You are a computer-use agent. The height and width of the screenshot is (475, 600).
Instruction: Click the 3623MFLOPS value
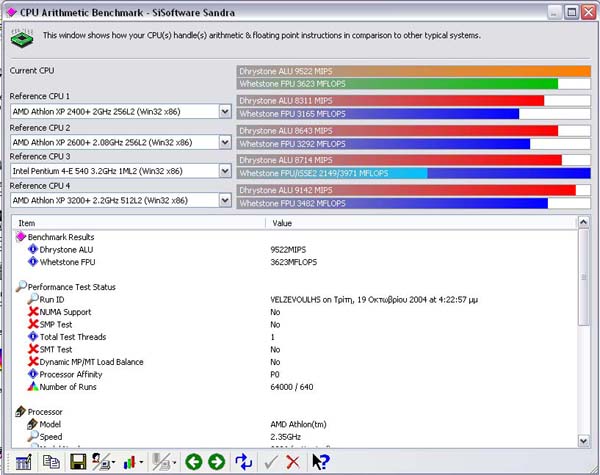tap(293, 262)
